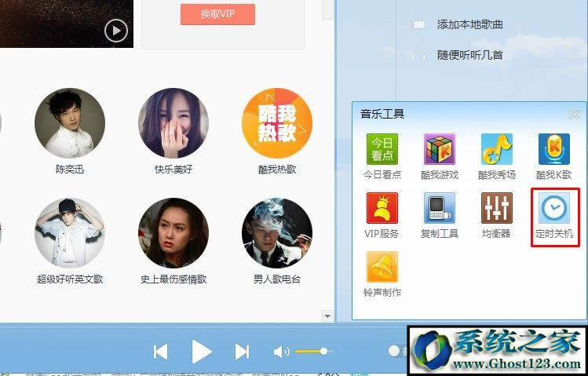
Task: Open 史上最伤感情歌 playlist thumbnail
Action: point(173,233)
